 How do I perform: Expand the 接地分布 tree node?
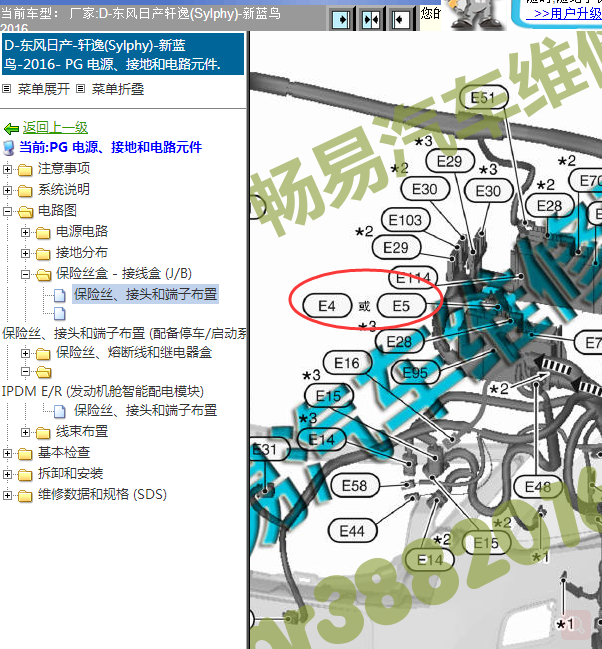pyautogui.click(x=25, y=253)
